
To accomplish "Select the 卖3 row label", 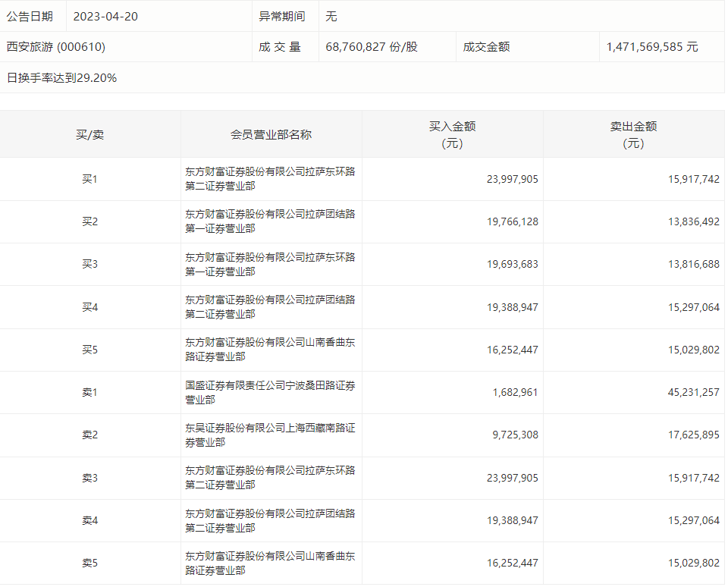I will pos(90,478).
